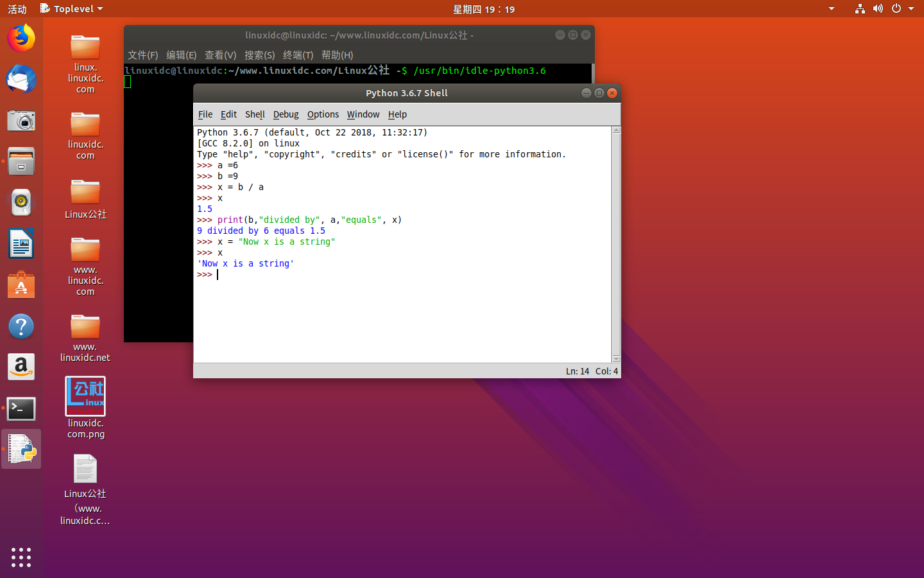Click the line print(b,"divided by"...) in shell
The width and height of the screenshot is (924, 578).
pos(299,220)
